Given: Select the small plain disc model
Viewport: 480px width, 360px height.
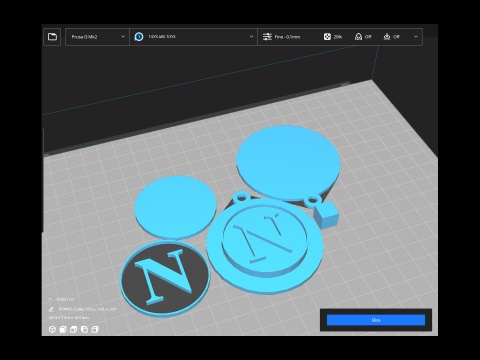Looking at the screenshot, I should pyautogui.click(x=175, y=207).
